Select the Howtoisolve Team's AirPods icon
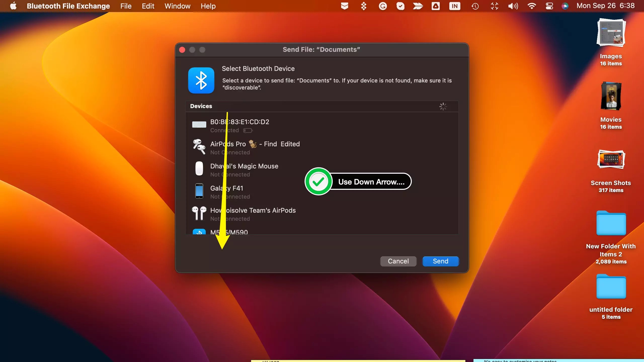This screenshot has height=362, width=644. tap(199, 213)
